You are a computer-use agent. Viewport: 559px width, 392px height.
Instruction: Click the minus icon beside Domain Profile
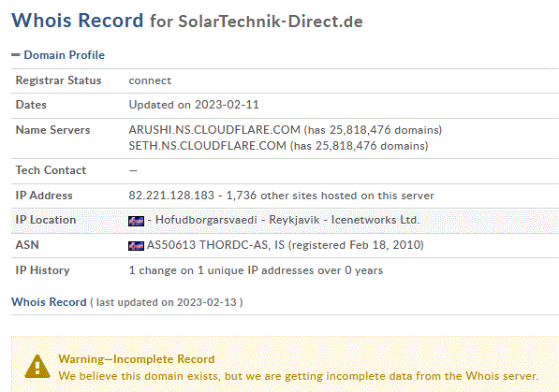tap(16, 55)
